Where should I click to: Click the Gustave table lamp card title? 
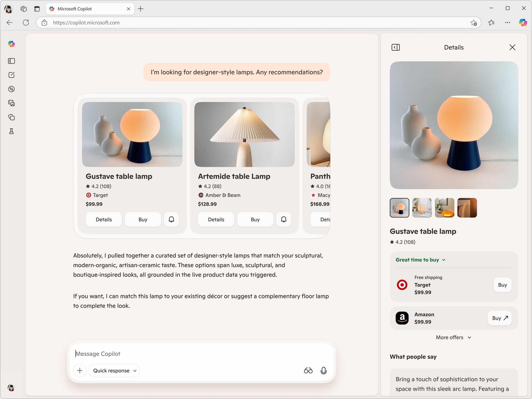(x=119, y=176)
